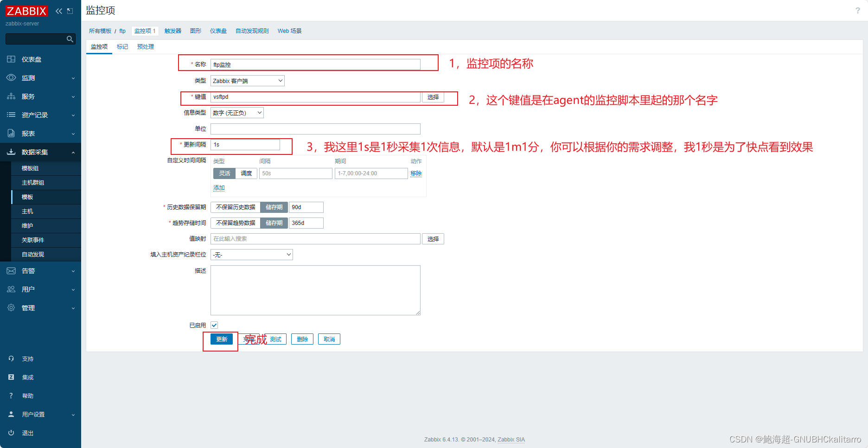Click the 支持 headset icon in sidebar
This screenshot has width=868, height=448.
(11, 359)
